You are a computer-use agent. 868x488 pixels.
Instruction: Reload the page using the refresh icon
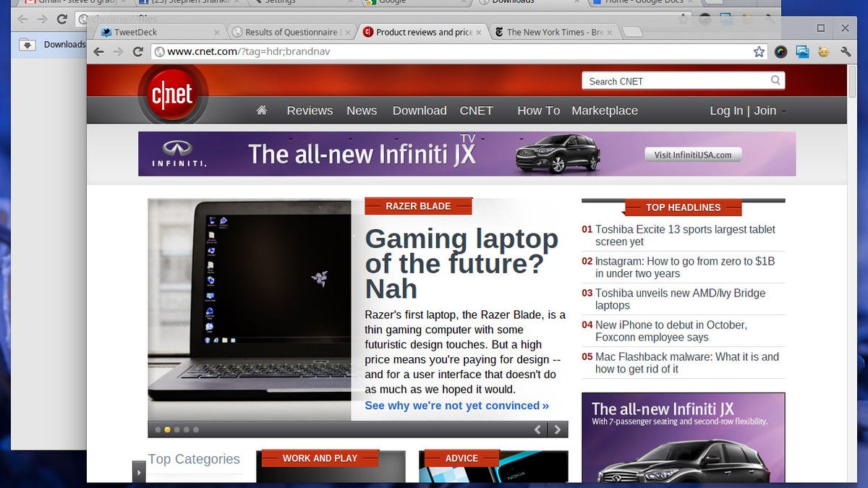click(137, 52)
